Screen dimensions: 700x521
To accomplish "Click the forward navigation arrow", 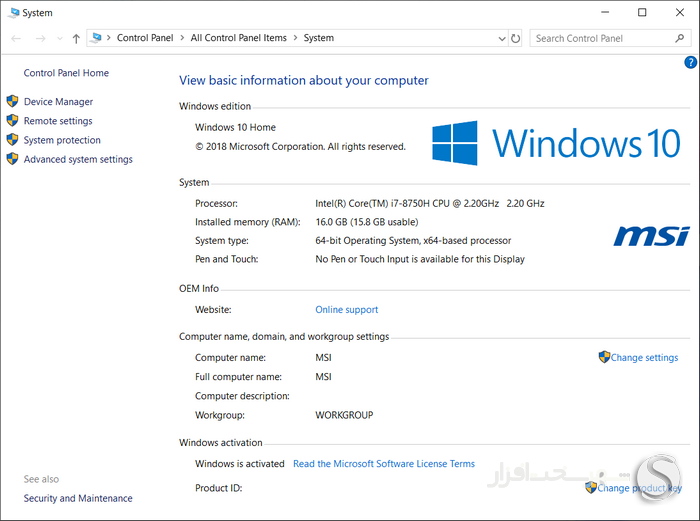I will (40, 38).
